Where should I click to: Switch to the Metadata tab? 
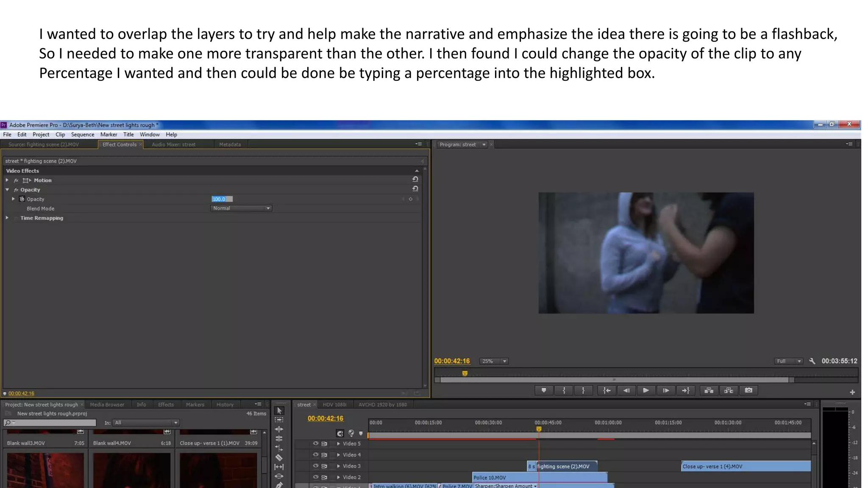point(230,144)
